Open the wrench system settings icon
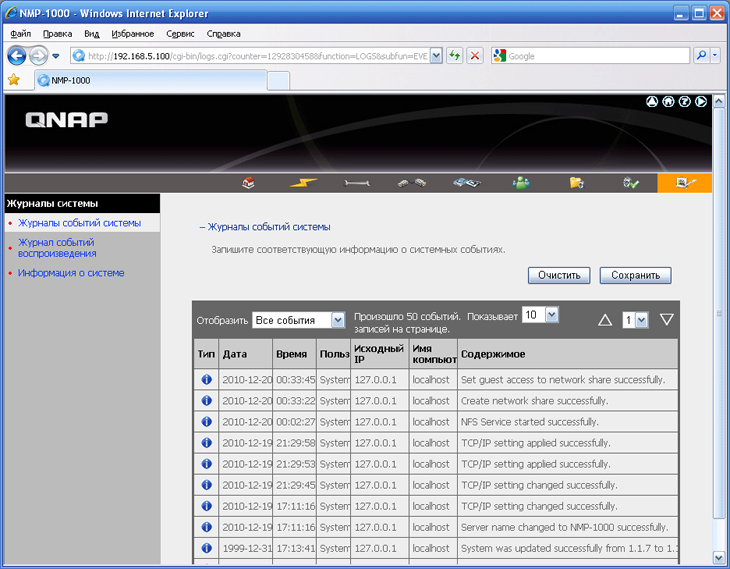730x569 pixels. (358, 183)
